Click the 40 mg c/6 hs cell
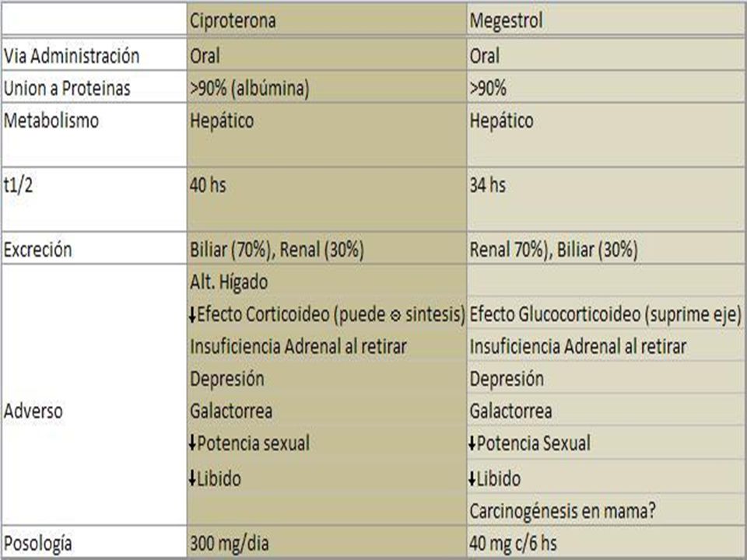 (606, 542)
